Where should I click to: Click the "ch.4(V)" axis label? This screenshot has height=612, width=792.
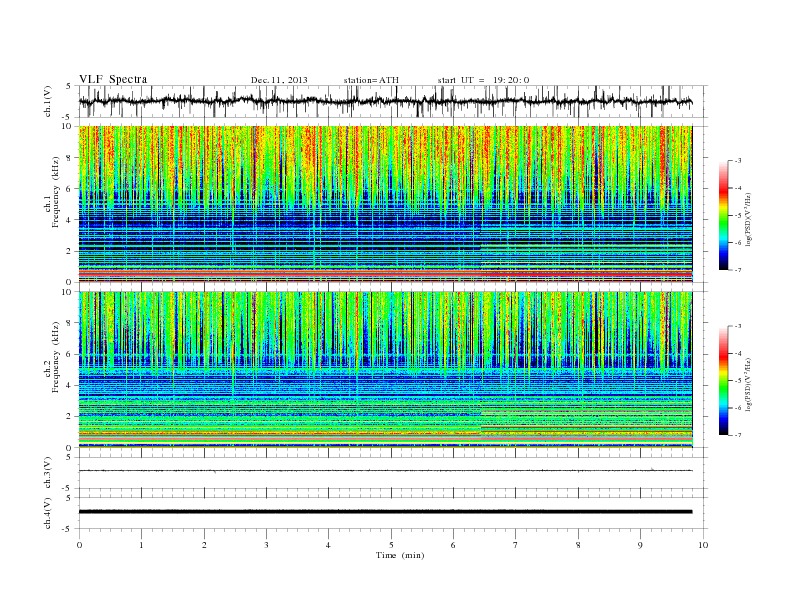[48, 513]
